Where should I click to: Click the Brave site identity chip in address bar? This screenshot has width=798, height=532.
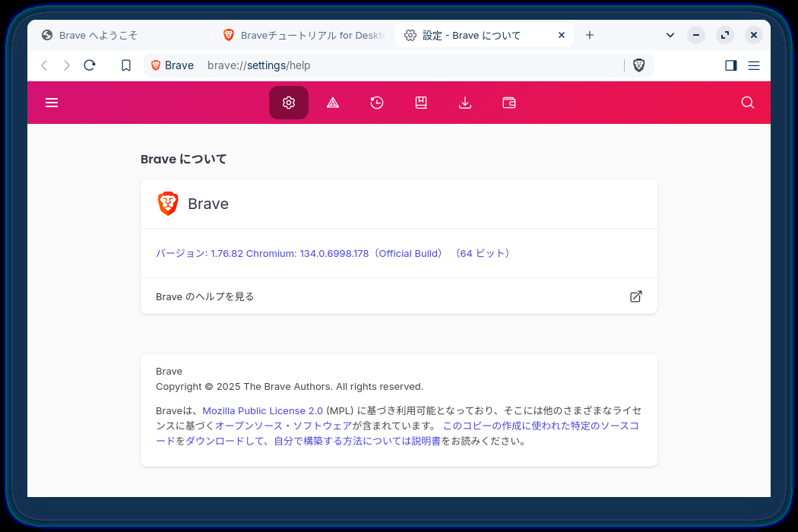[173, 65]
